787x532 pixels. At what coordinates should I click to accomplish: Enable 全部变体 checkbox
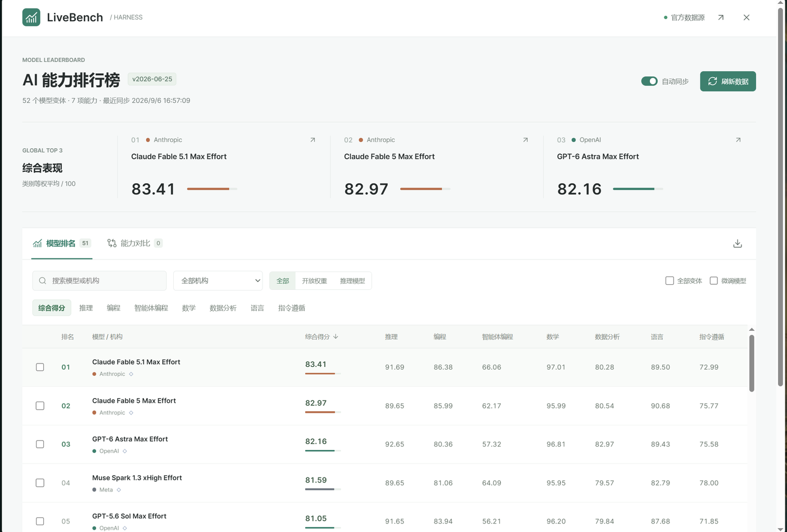[670, 281]
